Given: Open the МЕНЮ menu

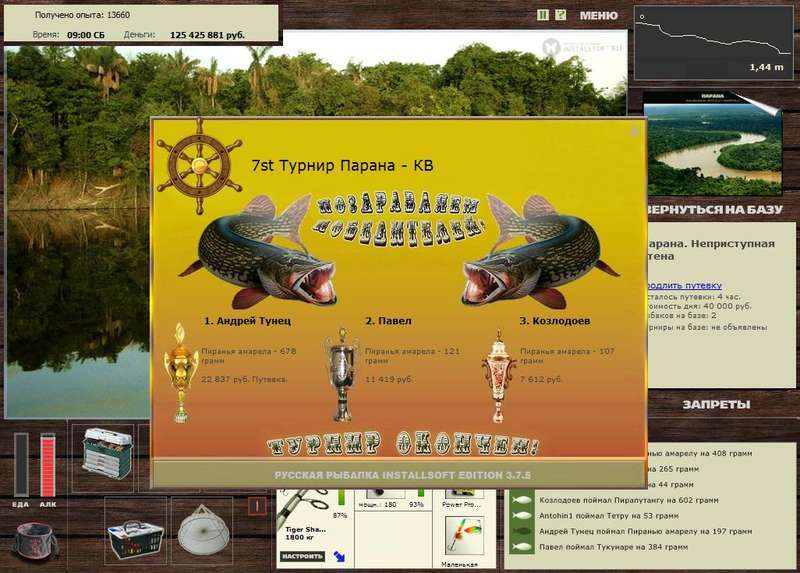Looking at the screenshot, I should 598,16.
